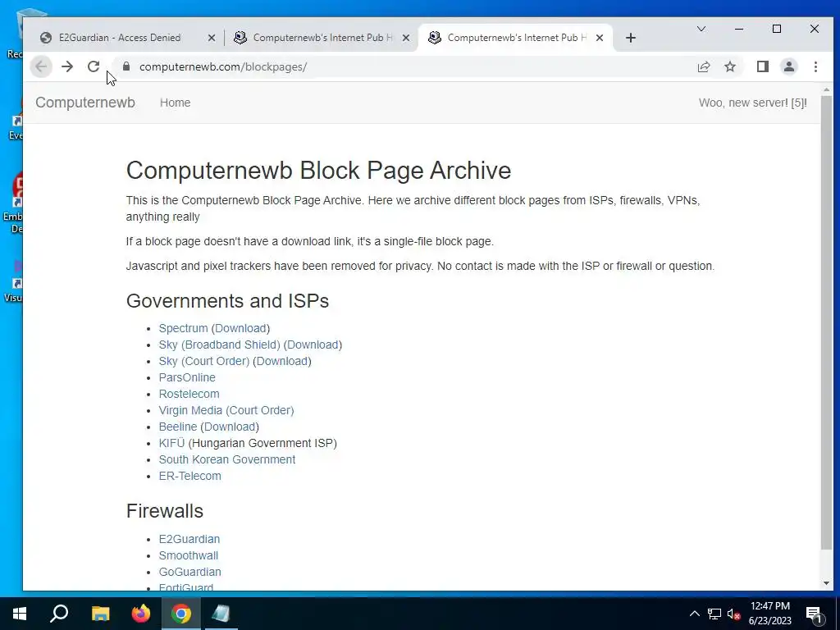840x630 pixels.
Task: Open File Explorer from taskbar
Action: pyautogui.click(x=100, y=614)
